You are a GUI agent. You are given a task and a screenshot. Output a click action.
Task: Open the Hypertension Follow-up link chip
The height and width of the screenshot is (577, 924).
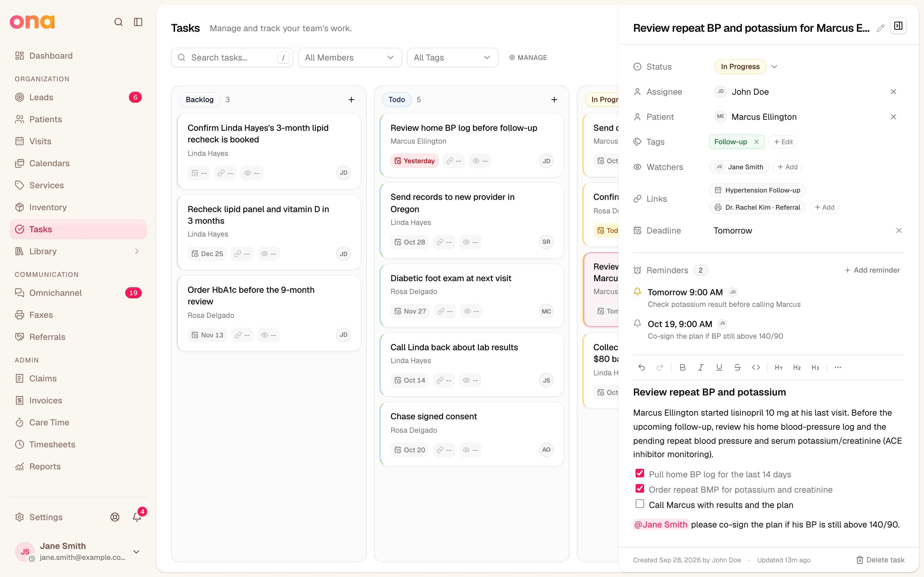[757, 190]
